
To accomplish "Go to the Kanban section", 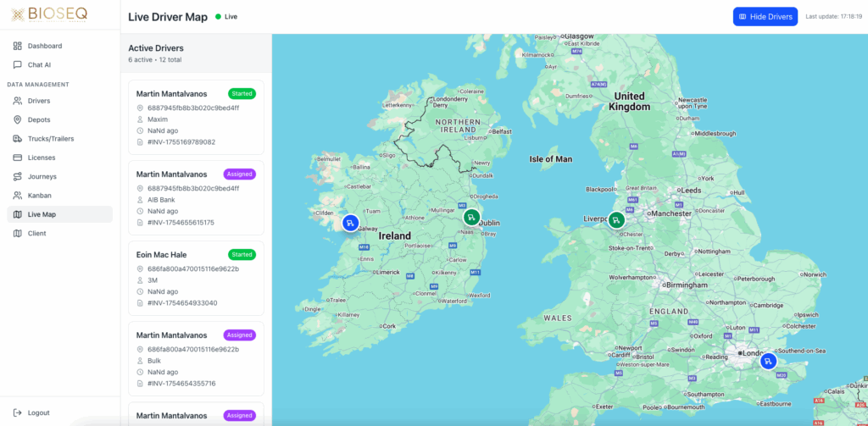I will point(40,196).
